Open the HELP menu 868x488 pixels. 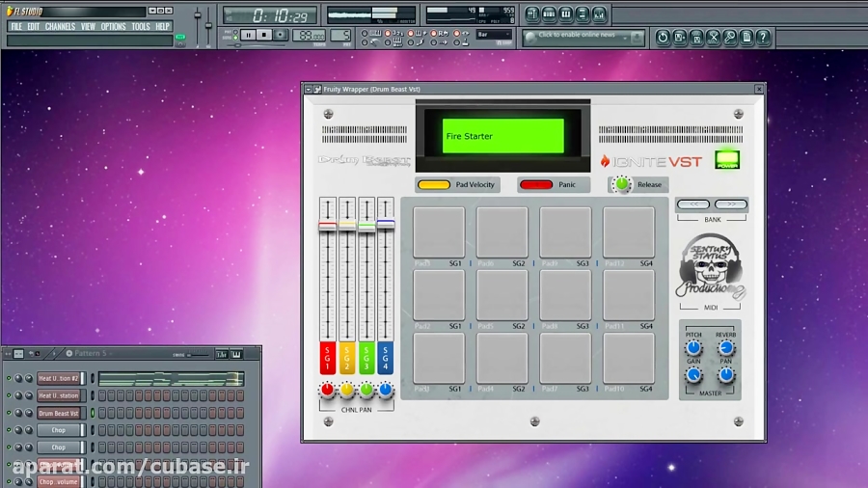162,27
